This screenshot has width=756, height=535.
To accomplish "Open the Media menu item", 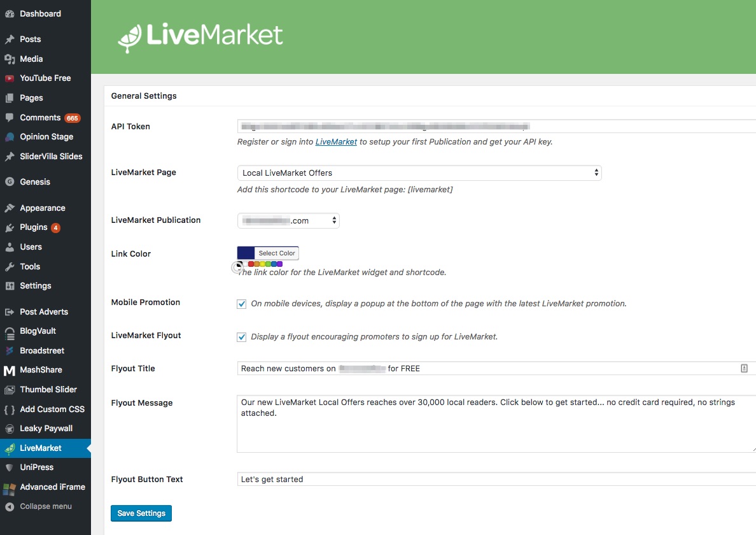I will point(31,59).
